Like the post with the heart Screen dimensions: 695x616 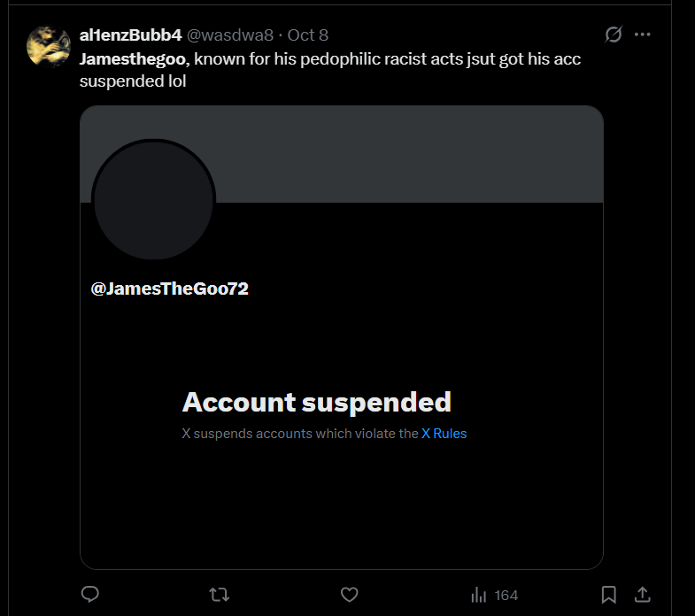click(350, 595)
